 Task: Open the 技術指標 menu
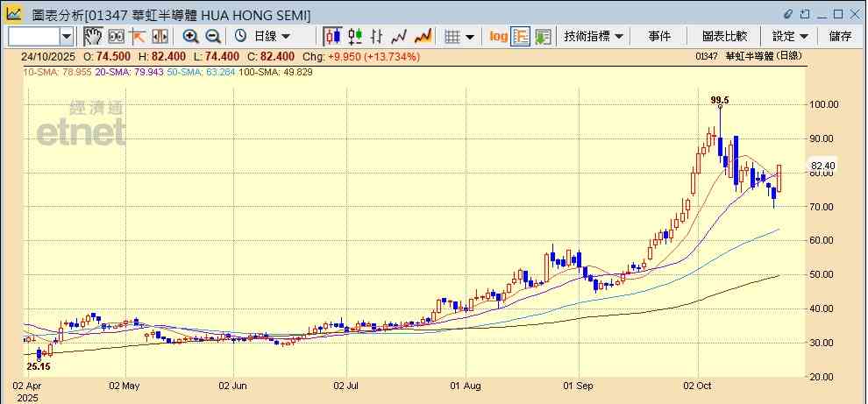click(x=594, y=36)
